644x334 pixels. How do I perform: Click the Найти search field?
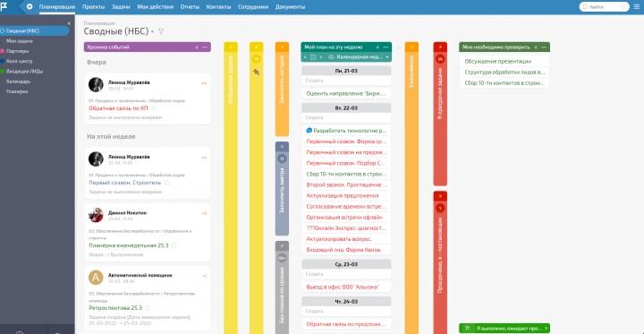pos(604,6)
